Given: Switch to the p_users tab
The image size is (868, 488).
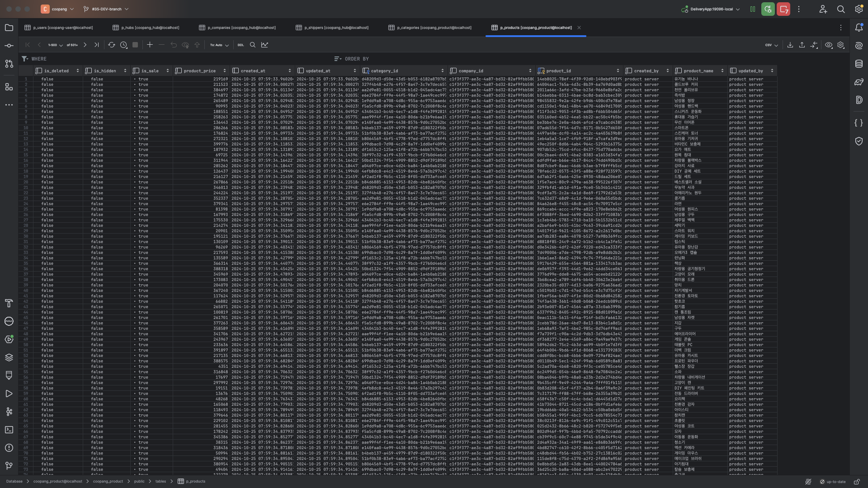Looking at the screenshot, I should click(x=59, y=28).
